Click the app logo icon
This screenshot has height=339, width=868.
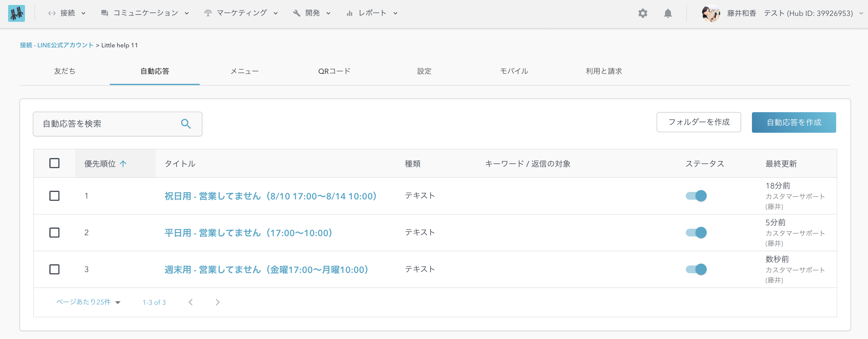point(17,13)
